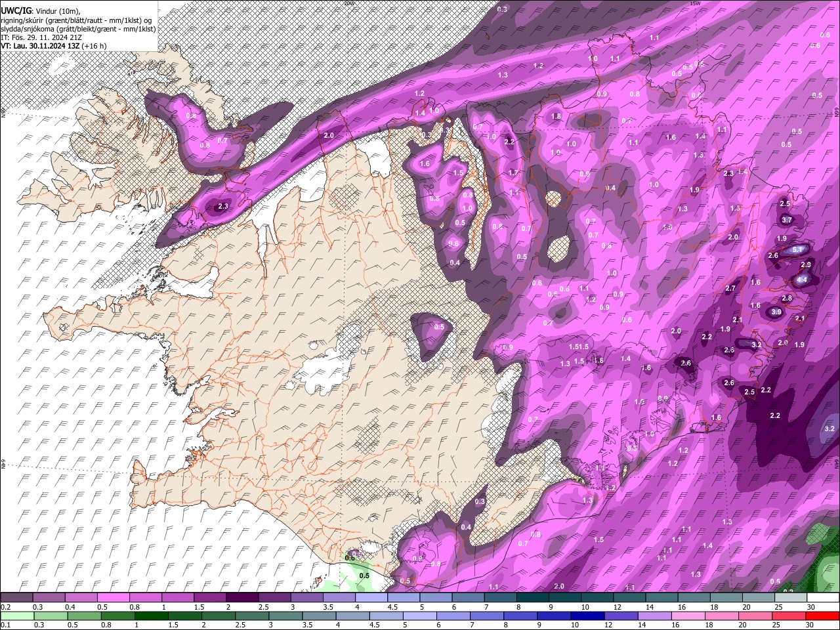
Task: Pick the lower legend swatch between 6 and 7
Action: pyautogui.click(x=453, y=616)
